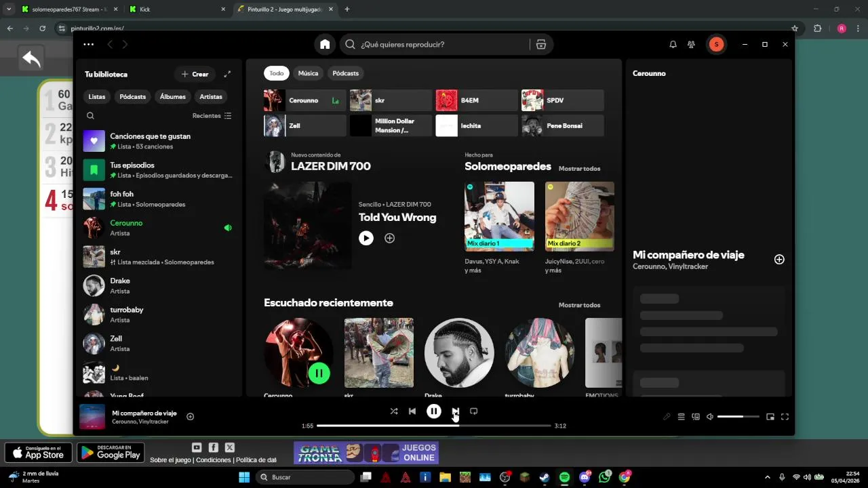Connect to a device icon
The width and height of the screenshot is (868, 488).
(x=696, y=417)
